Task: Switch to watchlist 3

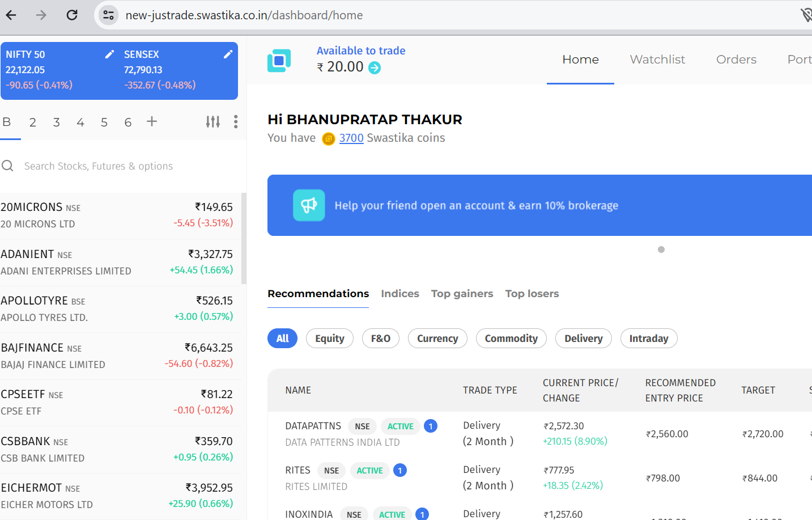Action: pyautogui.click(x=57, y=122)
